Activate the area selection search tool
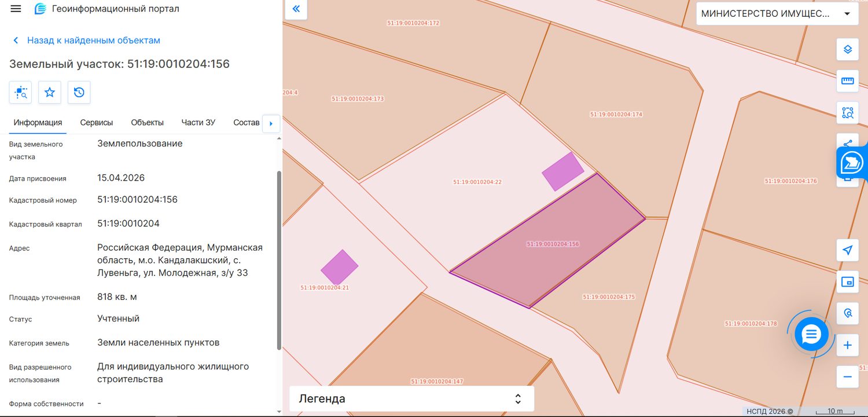The width and height of the screenshot is (868, 417). (848, 113)
